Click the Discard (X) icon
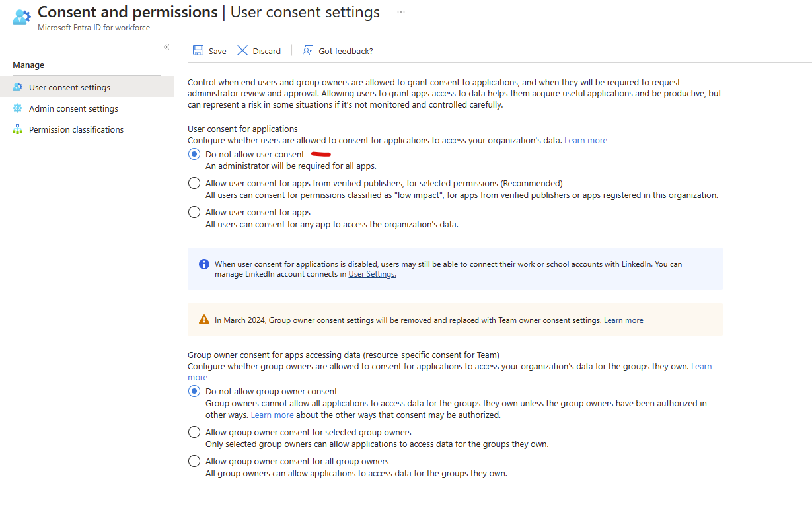812x529 pixels. 242,50
